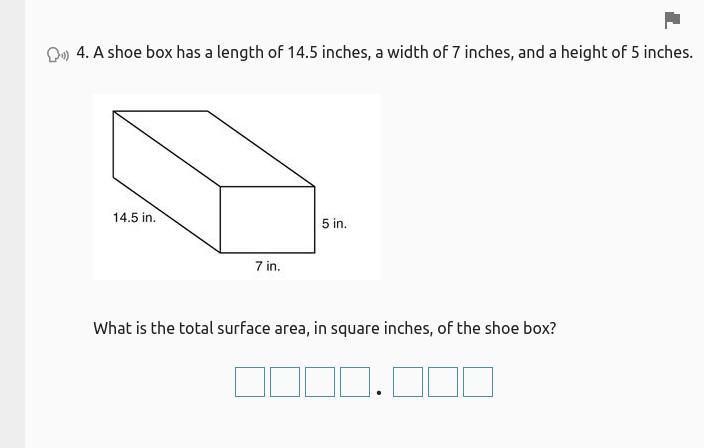The width and height of the screenshot is (704, 448).
Task: Click the top face of the box
Action: [214, 149]
